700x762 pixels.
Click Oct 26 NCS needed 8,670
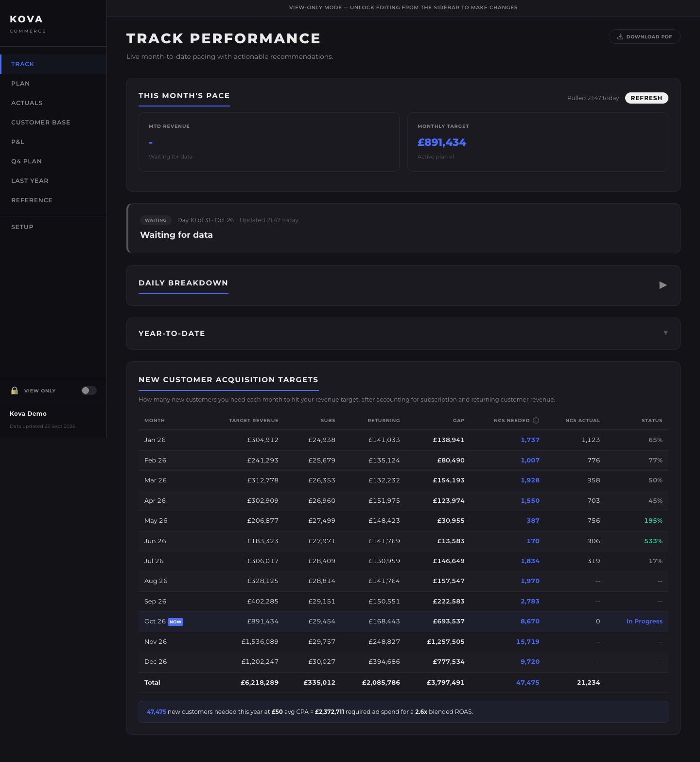530,621
